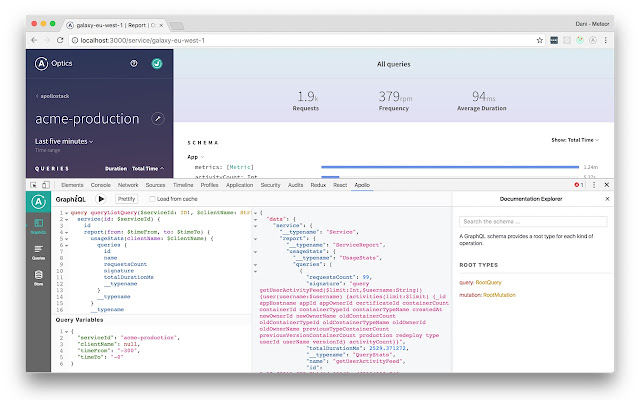Run the GraphQL query with play button
Image resolution: width=640 pixels, height=400 pixels.
coord(101,199)
